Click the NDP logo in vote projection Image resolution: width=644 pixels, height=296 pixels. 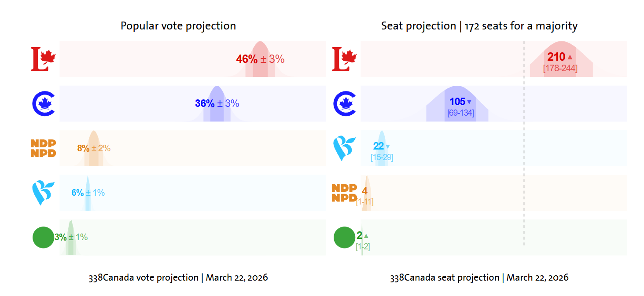click(x=43, y=148)
